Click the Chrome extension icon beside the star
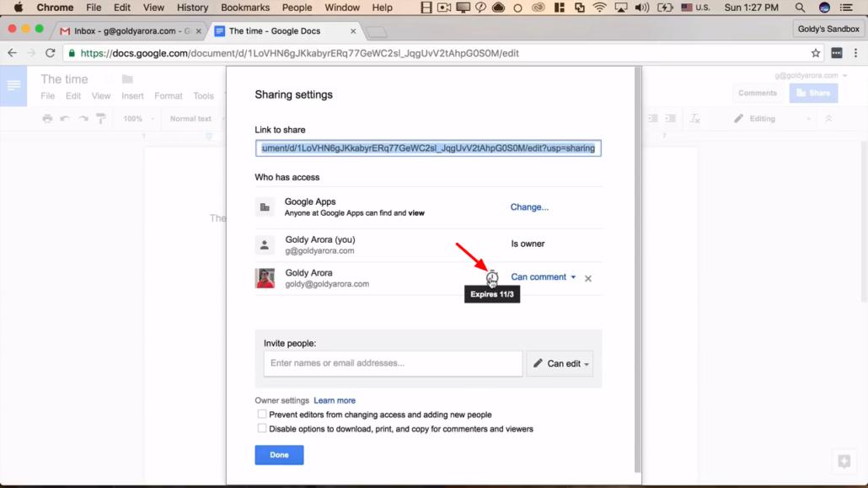Screen dimensions: 868x488 [837, 53]
